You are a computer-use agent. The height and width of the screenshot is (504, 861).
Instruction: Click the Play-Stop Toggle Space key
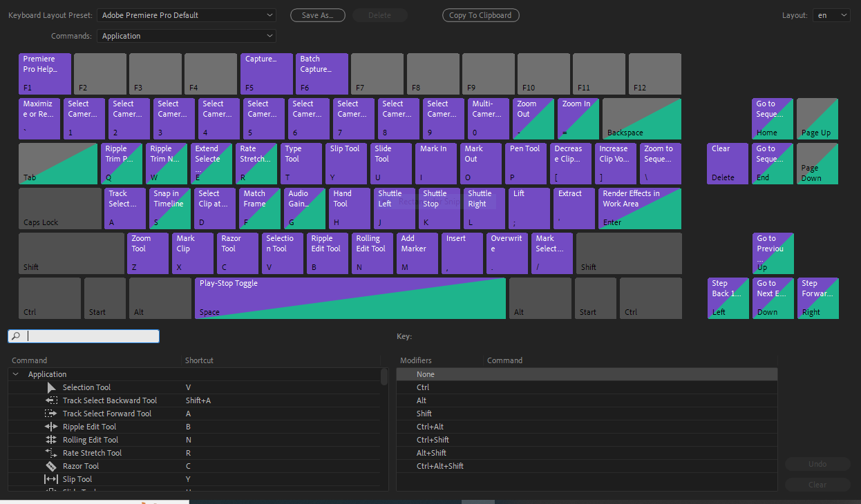350,298
